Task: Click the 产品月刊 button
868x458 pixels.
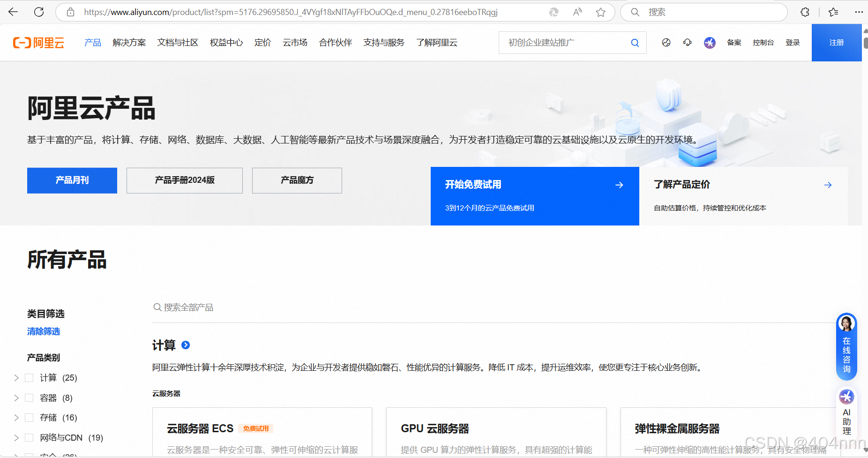Action: click(72, 180)
